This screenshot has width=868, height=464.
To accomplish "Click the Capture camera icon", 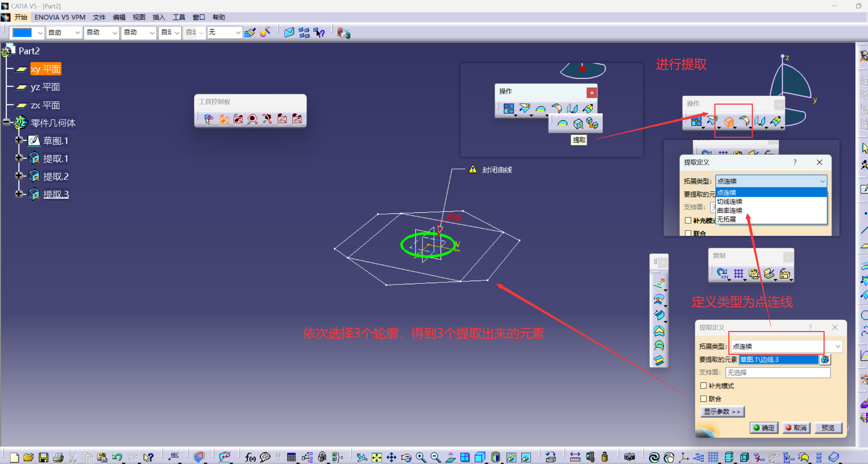I will [629, 457].
